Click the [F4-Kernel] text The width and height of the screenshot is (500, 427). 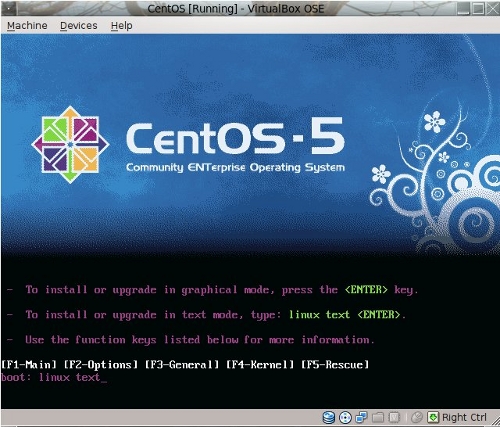(260, 365)
